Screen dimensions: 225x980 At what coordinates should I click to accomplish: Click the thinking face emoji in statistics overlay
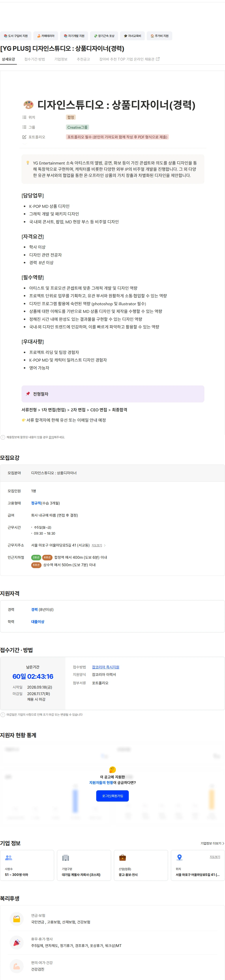[112, 770]
